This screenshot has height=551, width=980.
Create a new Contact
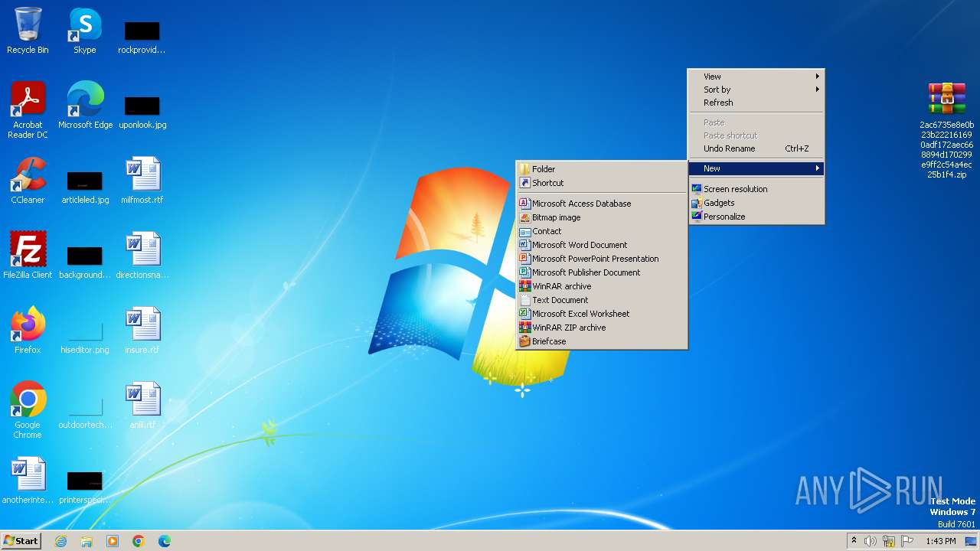click(602, 231)
